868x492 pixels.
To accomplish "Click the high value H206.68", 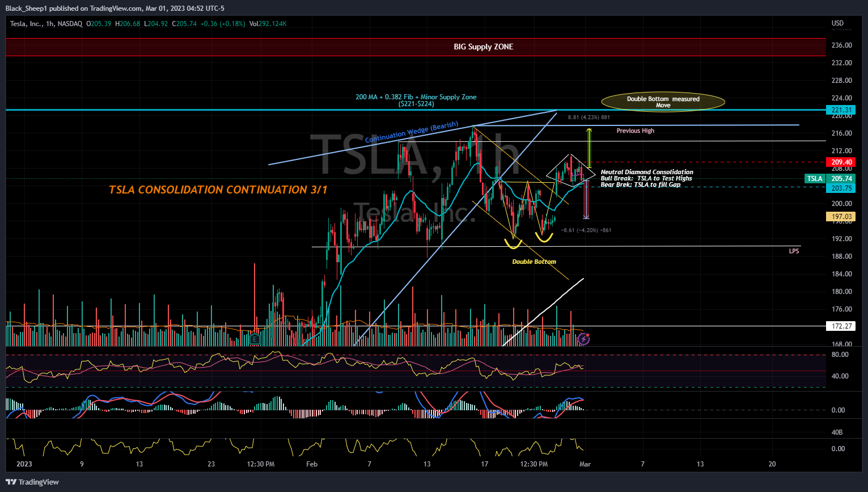I will tap(128, 24).
